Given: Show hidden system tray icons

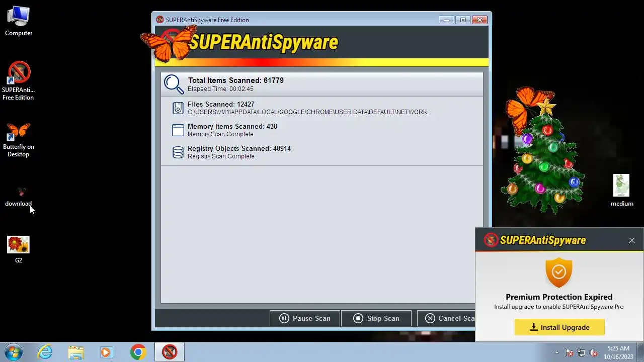Looking at the screenshot, I should pyautogui.click(x=556, y=352).
